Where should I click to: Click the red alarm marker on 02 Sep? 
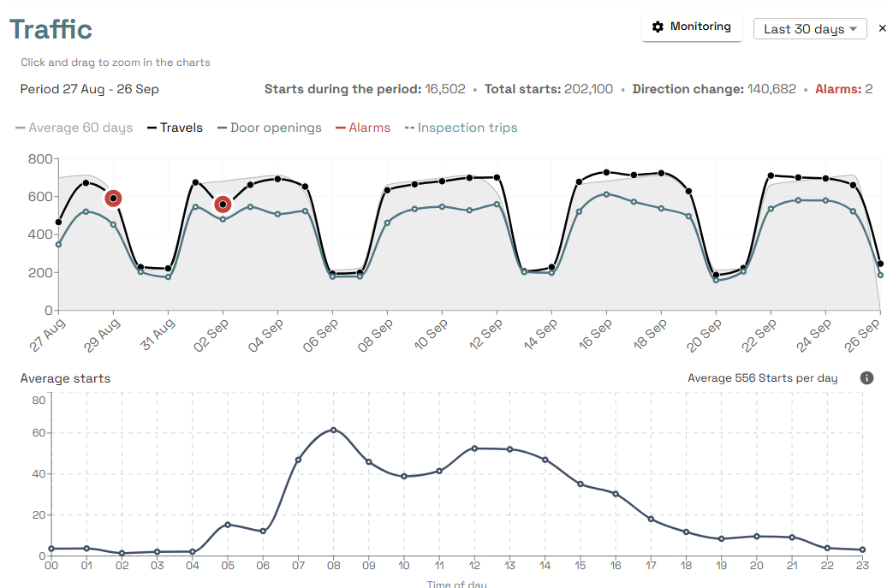(x=223, y=205)
